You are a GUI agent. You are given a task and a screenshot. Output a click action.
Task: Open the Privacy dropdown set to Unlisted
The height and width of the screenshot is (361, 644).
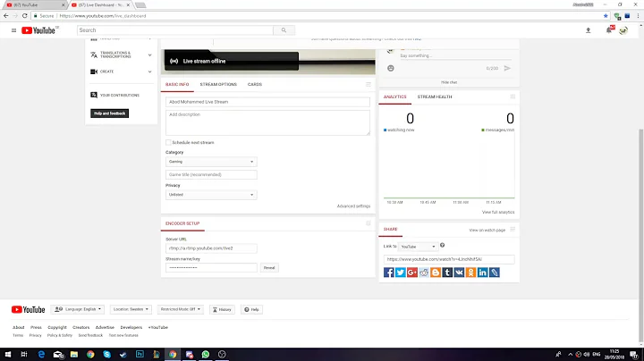click(211, 195)
